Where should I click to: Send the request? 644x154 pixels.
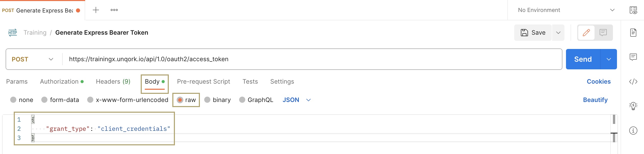583,59
